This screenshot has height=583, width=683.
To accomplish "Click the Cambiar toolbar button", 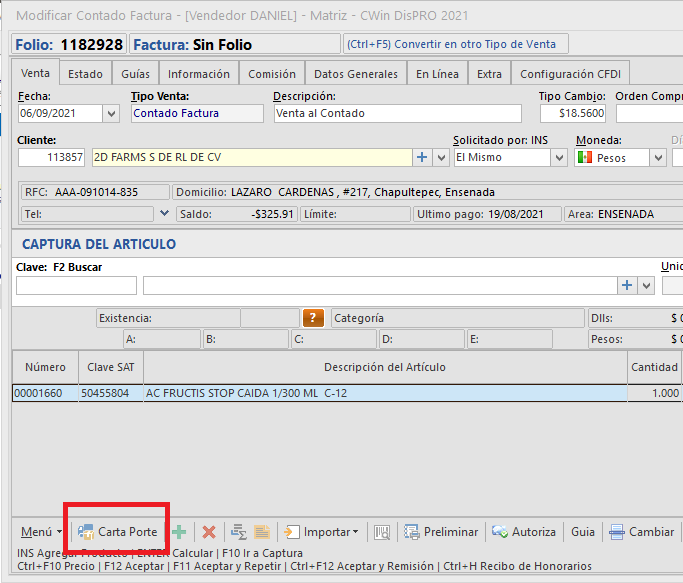I will coord(642,532).
